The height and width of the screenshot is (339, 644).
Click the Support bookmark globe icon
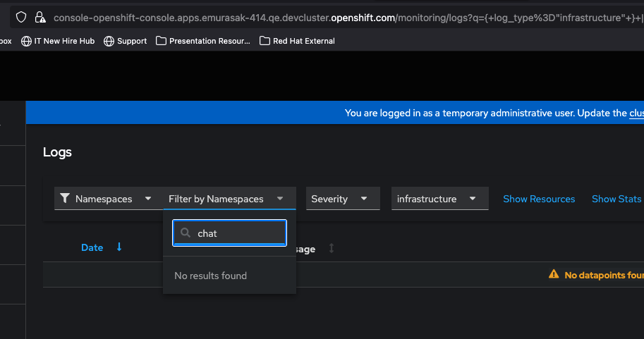[109, 41]
